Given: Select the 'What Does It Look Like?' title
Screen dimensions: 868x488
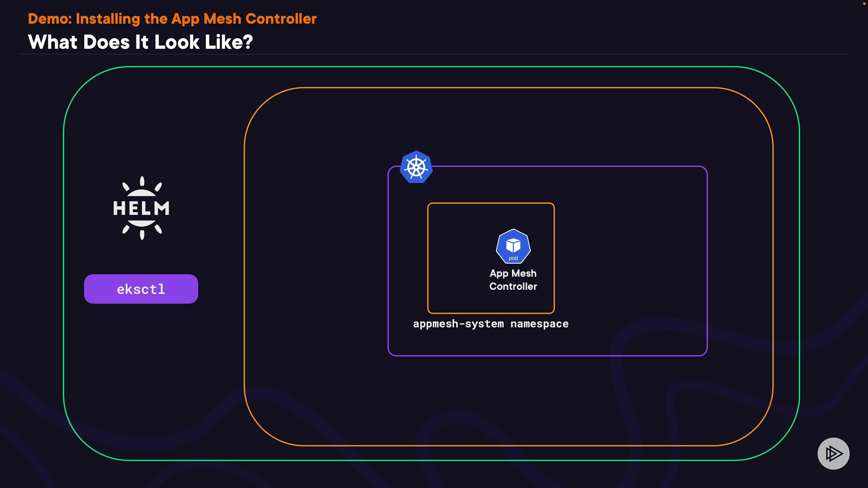Looking at the screenshot, I should tap(140, 42).
